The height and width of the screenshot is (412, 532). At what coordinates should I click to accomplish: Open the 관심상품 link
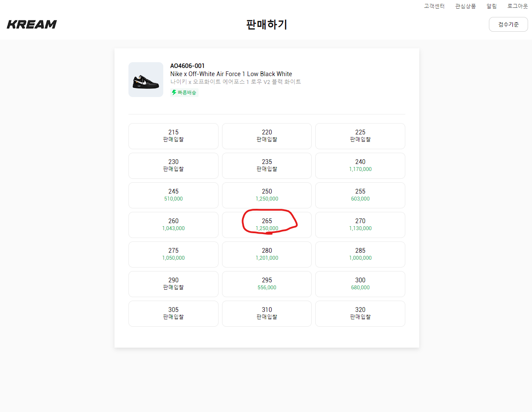pyautogui.click(x=465, y=6)
